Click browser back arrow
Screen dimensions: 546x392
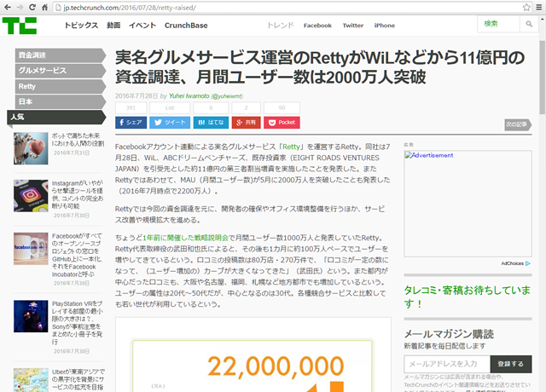point(8,8)
